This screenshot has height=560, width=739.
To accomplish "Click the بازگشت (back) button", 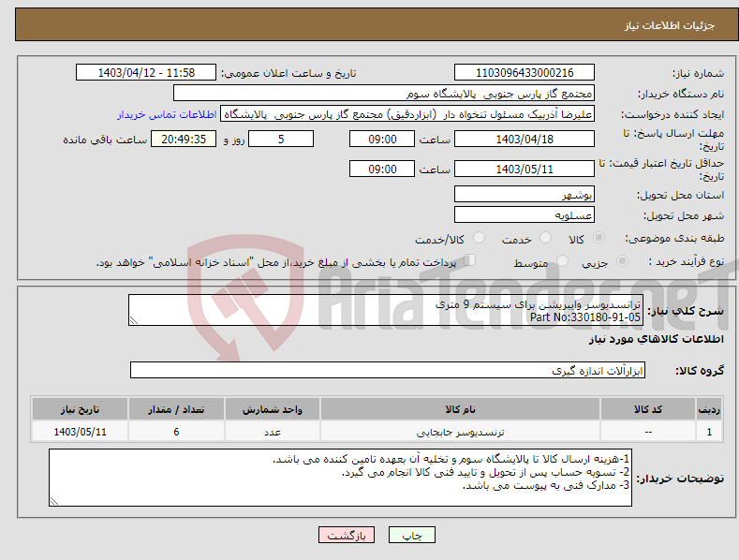I will [x=347, y=535].
